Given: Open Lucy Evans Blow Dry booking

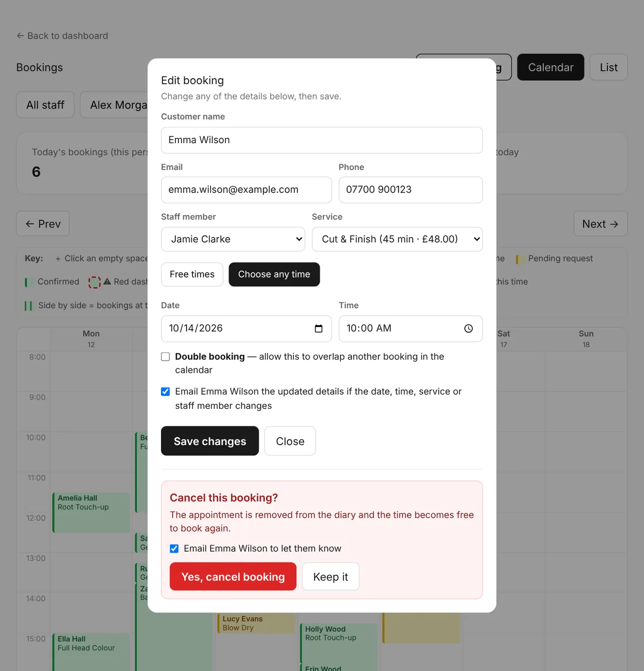Looking at the screenshot, I should (256, 623).
